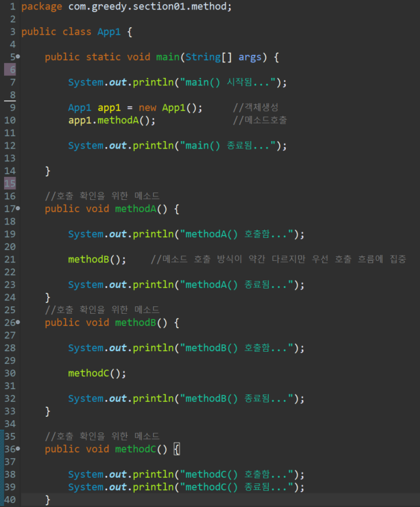Click the 'args' parameter
This screenshot has width=420, height=507.
pyautogui.click(x=250, y=57)
